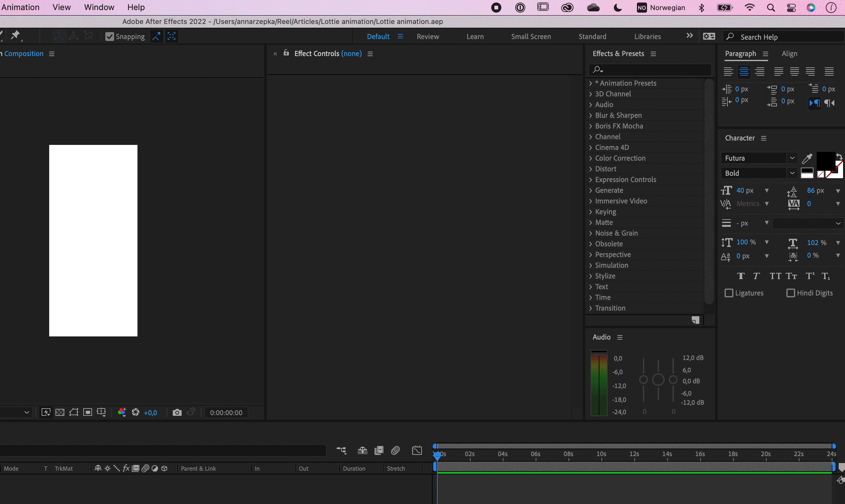Expand the Blur & Sharpen effects category

point(591,116)
